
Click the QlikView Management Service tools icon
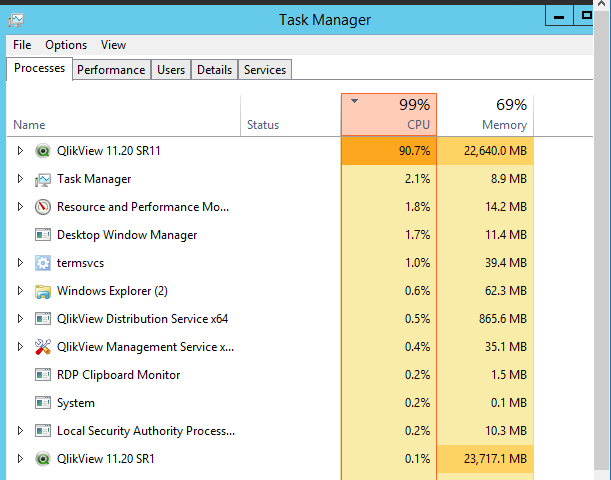tap(43, 347)
